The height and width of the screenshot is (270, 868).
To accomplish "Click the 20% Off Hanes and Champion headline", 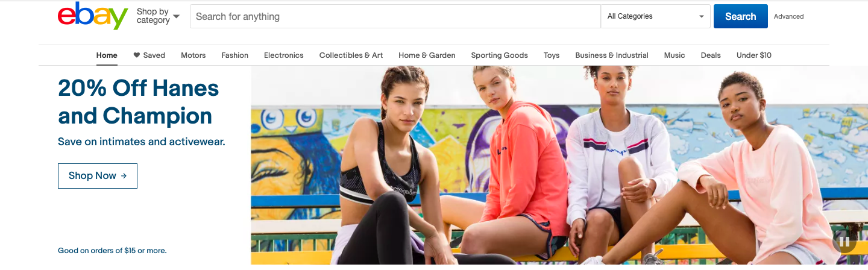I will point(138,102).
